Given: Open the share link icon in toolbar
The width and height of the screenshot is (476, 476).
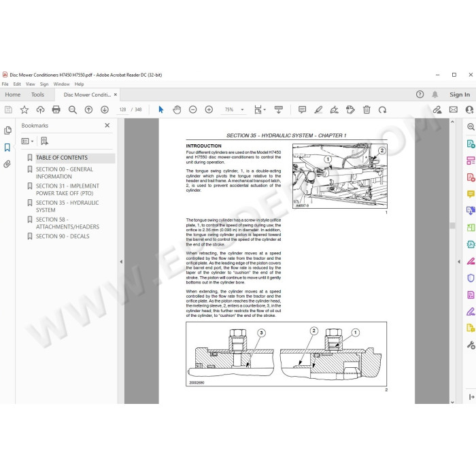Looking at the screenshot, I should point(437,109).
